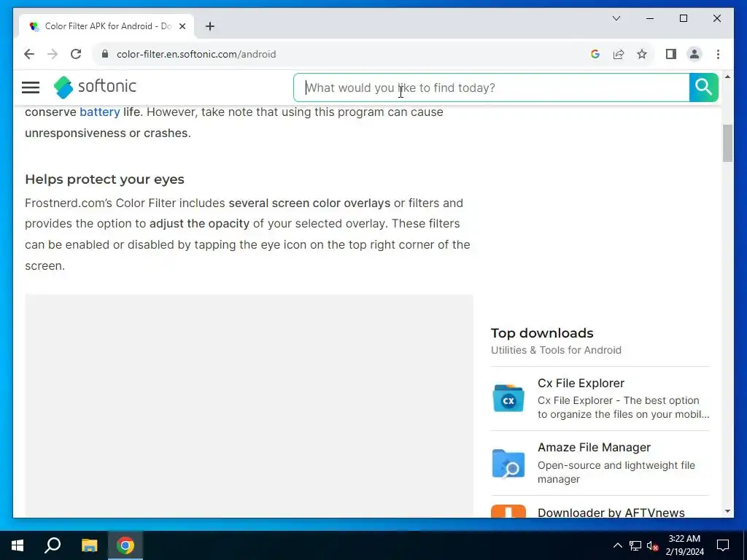Click the green search magnifier button
Screen dimensions: 747x560
coord(703,87)
